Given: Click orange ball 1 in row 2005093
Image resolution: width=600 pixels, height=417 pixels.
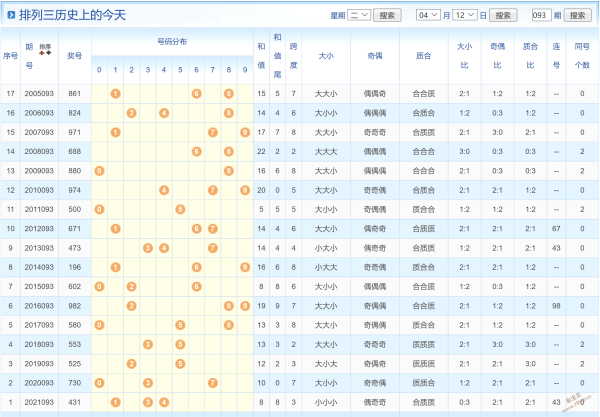Looking at the screenshot, I should click(x=116, y=94).
